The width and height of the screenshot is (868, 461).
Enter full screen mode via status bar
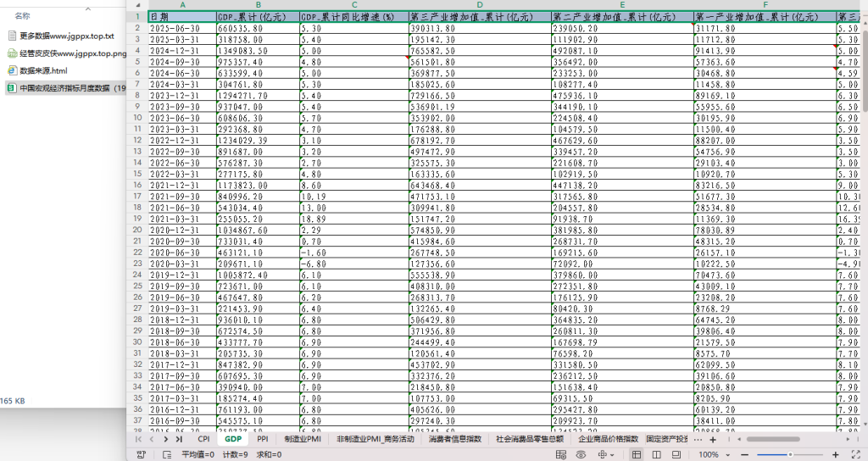857,454
